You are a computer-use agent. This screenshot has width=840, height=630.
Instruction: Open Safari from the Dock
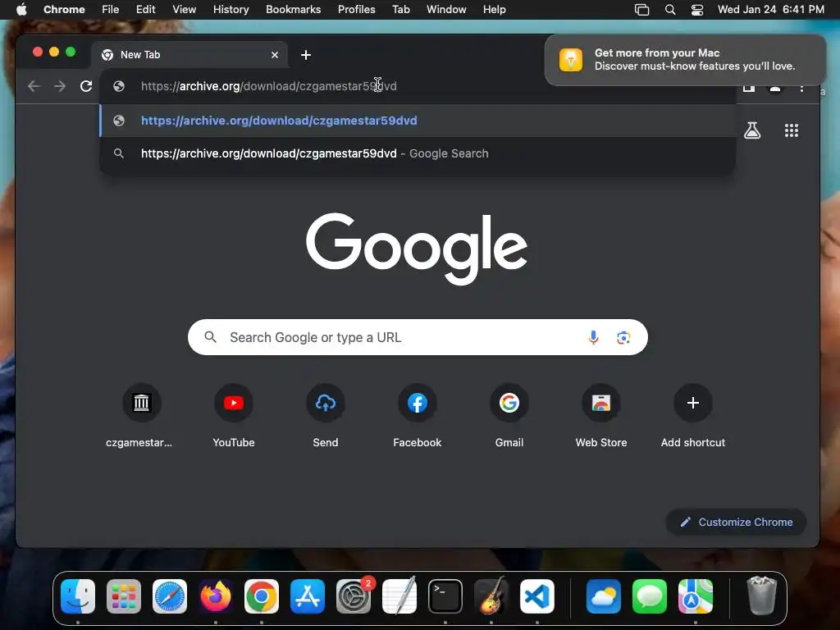tap(170, 596)
